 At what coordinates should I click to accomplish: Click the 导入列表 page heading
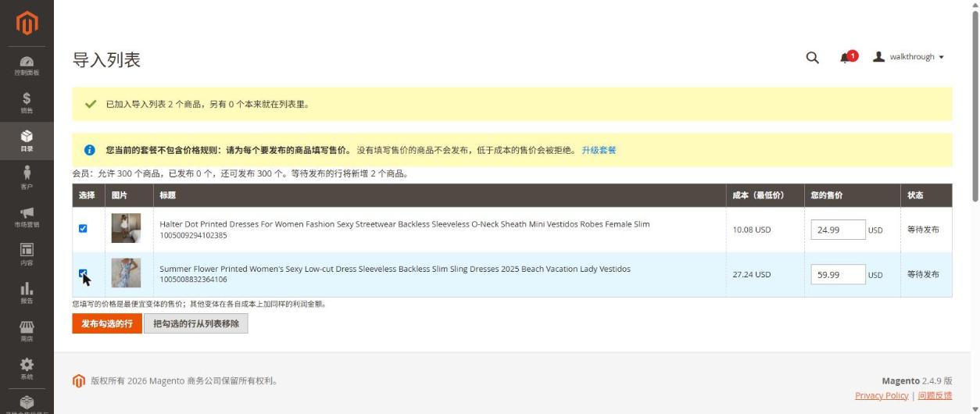pos(106,59)
